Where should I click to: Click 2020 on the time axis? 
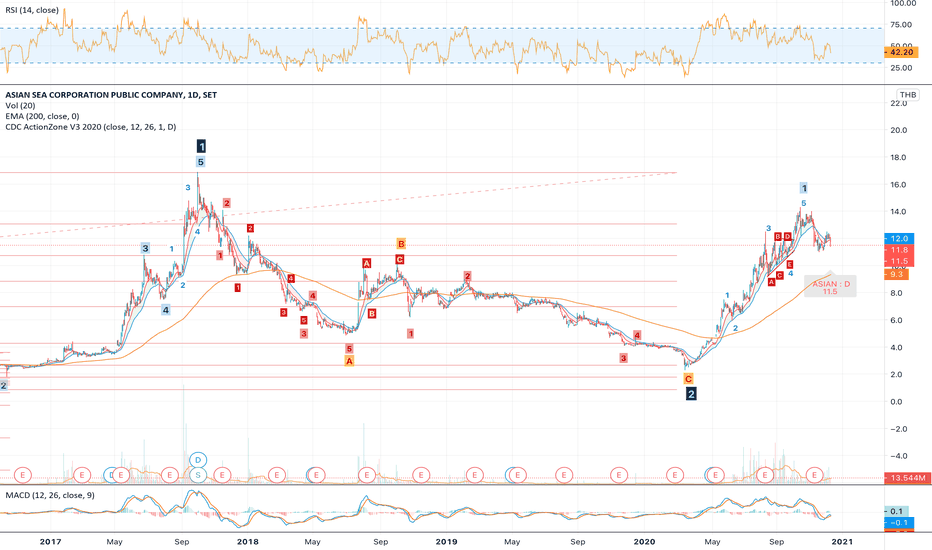[x=644, y=542]
